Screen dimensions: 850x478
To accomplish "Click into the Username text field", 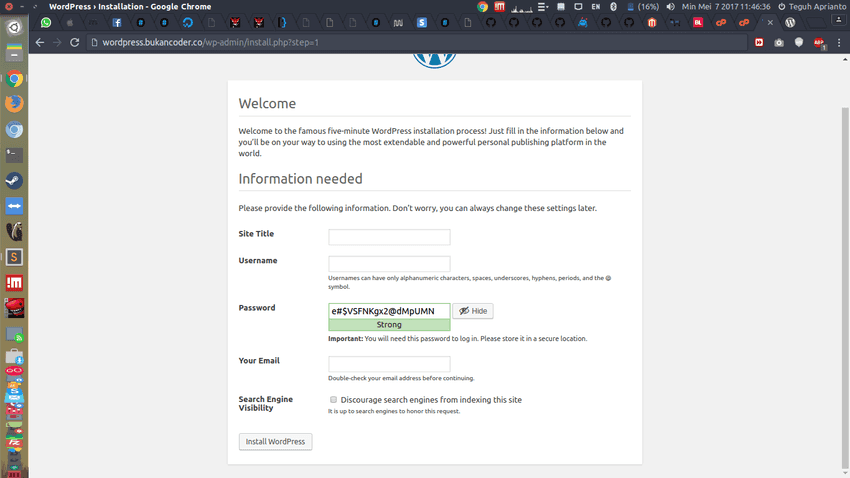I will click(389, 264).
